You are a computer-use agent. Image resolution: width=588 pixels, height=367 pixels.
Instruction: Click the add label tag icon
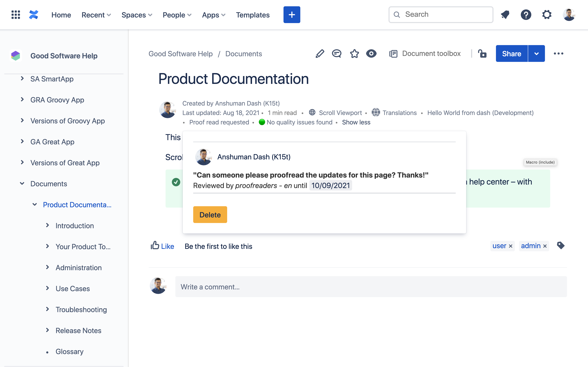561,246
